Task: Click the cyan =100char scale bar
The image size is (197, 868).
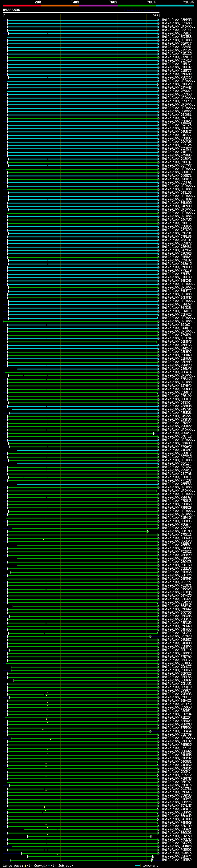Action: 137,866
